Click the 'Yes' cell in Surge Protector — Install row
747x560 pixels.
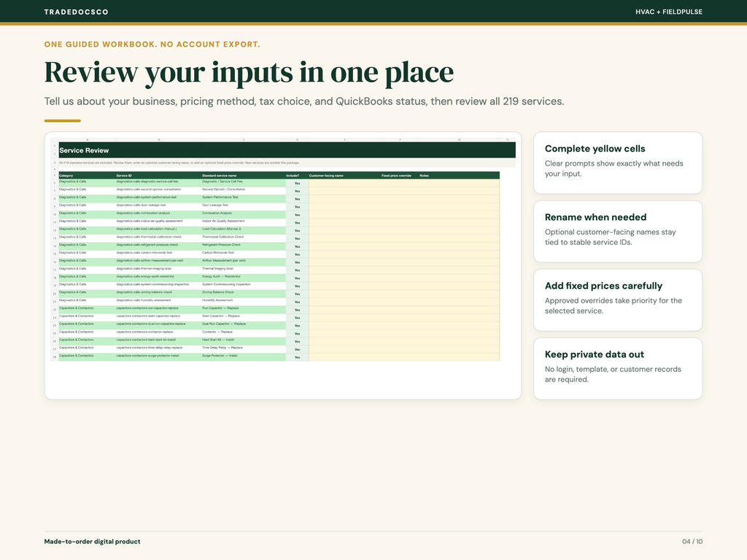298,357
